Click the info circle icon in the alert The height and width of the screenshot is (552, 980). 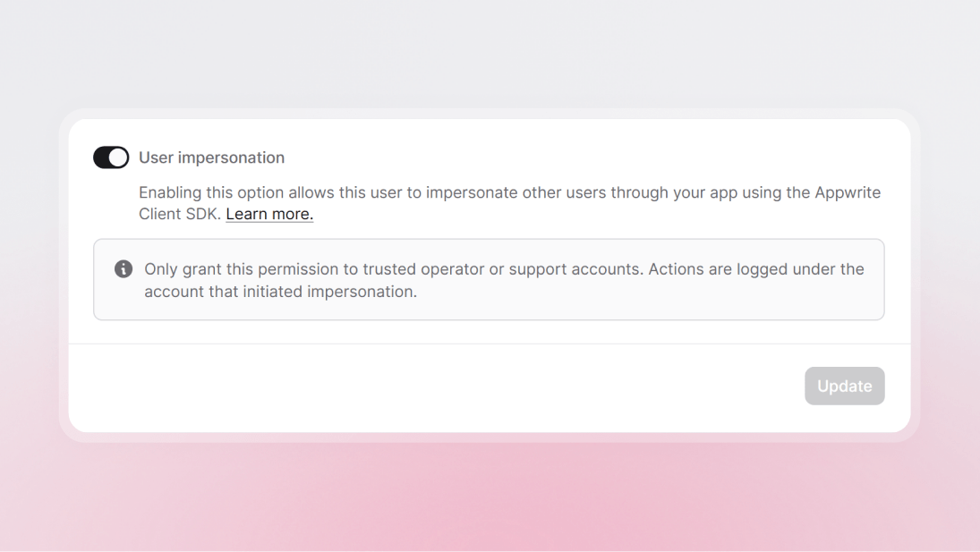124,269
